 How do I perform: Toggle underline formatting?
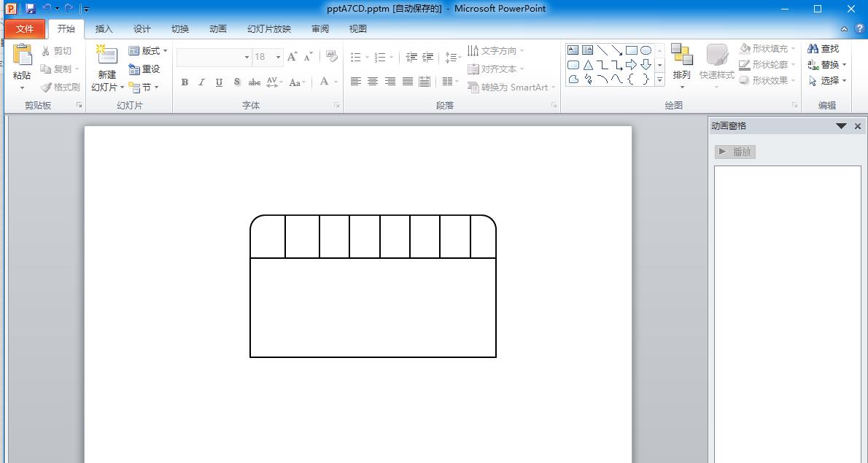tap(219, 82)
